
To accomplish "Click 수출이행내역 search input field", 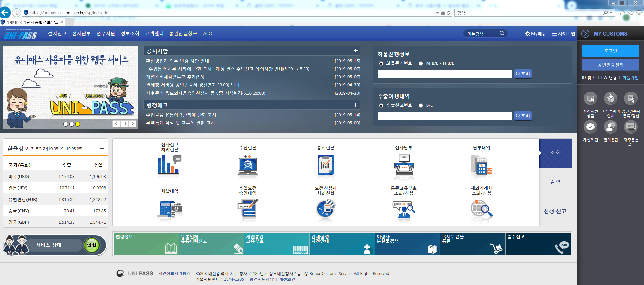I will click(x=445, y=116).
